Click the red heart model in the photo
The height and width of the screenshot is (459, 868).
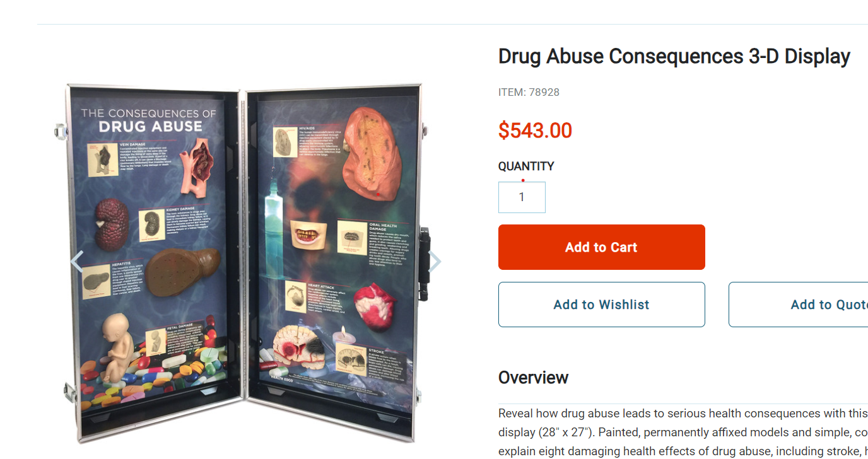pos(375,307)
